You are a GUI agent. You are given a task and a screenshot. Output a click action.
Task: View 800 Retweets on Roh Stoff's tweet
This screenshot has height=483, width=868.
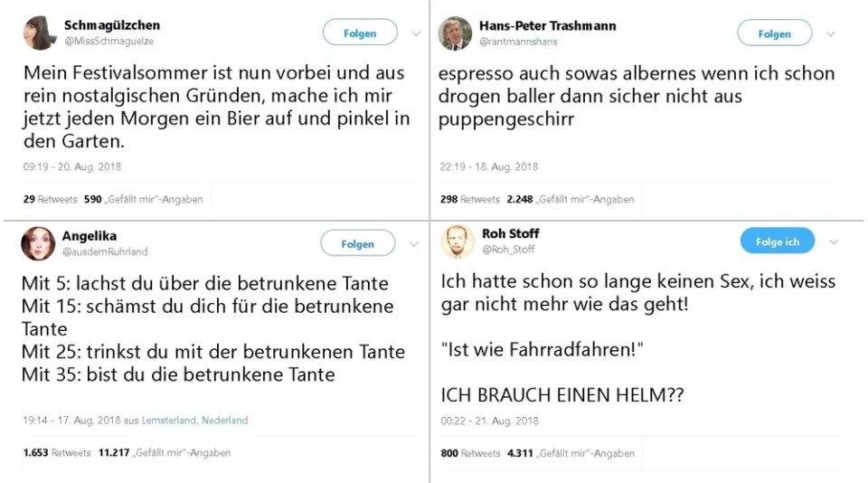pos(470,453)
